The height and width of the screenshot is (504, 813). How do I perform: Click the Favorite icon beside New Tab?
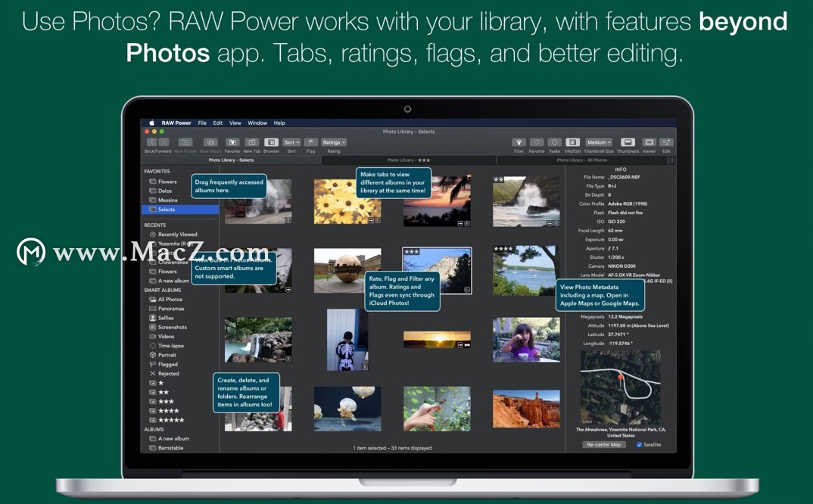232,142
